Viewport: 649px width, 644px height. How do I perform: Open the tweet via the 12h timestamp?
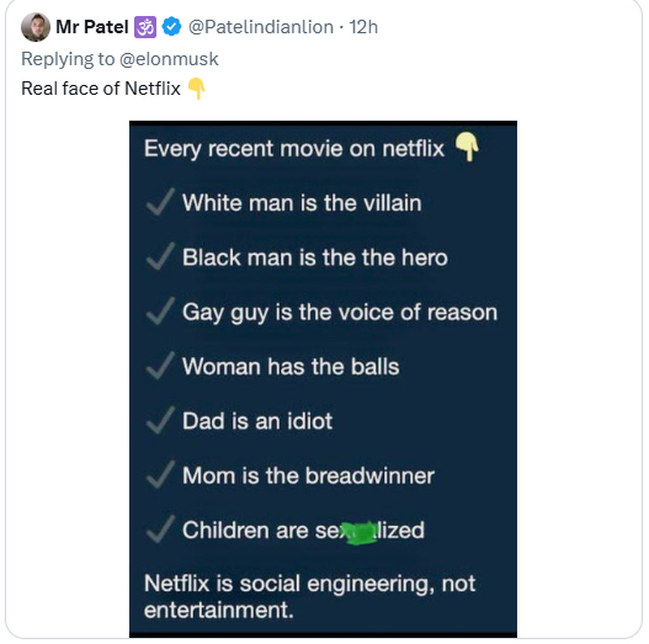click(x=364, y=27)
